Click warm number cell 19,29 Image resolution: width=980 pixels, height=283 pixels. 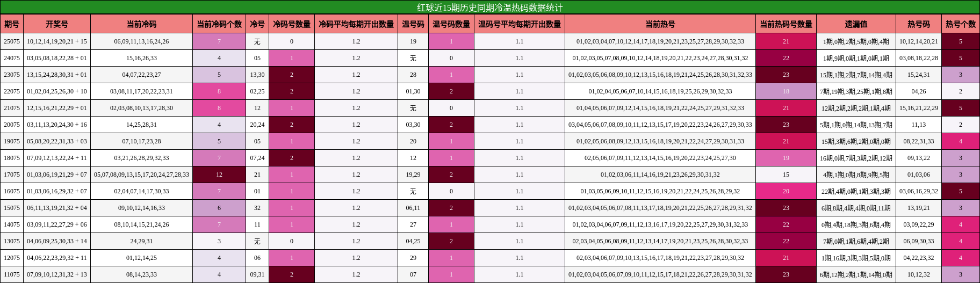click(x=413, y=175)
